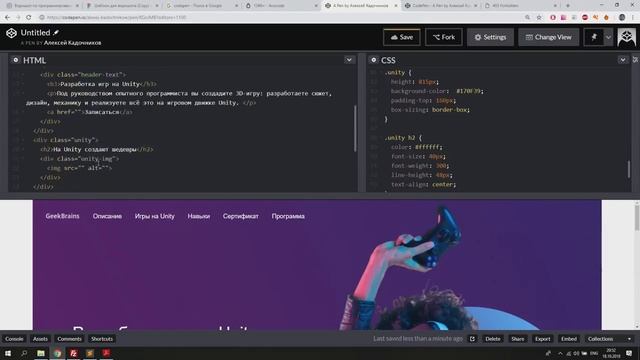Open File Explorer from taskbar
Screen dimensions: 640x360
point(41,353)
